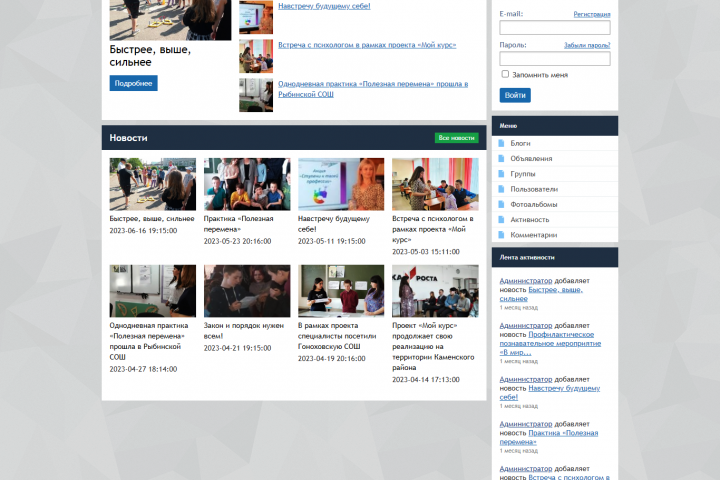
Task: Open the Активность menu item
Action: (555, 220)
